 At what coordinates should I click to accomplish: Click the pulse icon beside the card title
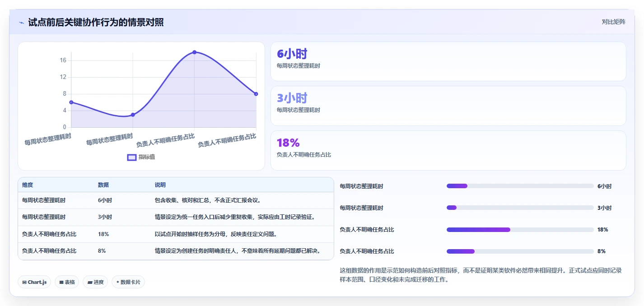coord(21,23)
